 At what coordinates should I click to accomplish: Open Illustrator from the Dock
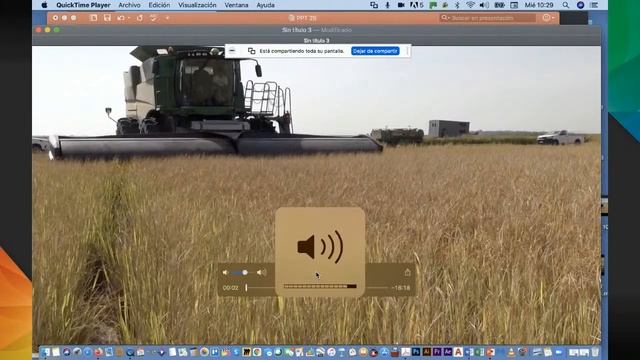click(427, 352)
